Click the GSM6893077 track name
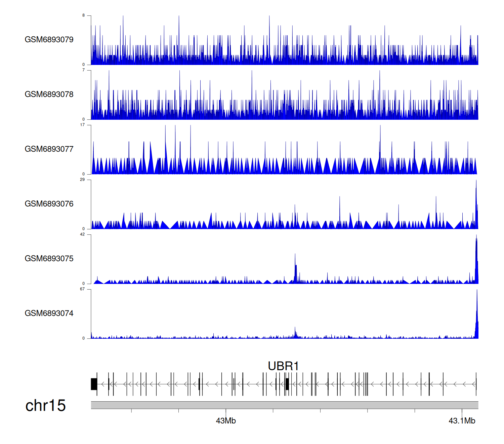504x444 pixels. coord(49,149)
